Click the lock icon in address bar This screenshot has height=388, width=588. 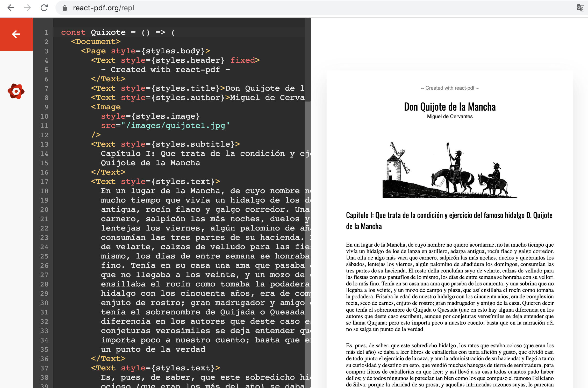click(65, 8)
